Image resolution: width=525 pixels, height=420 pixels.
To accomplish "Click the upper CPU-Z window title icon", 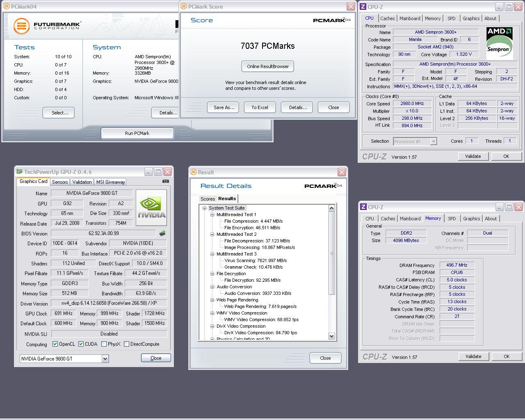I will point(363,7).
